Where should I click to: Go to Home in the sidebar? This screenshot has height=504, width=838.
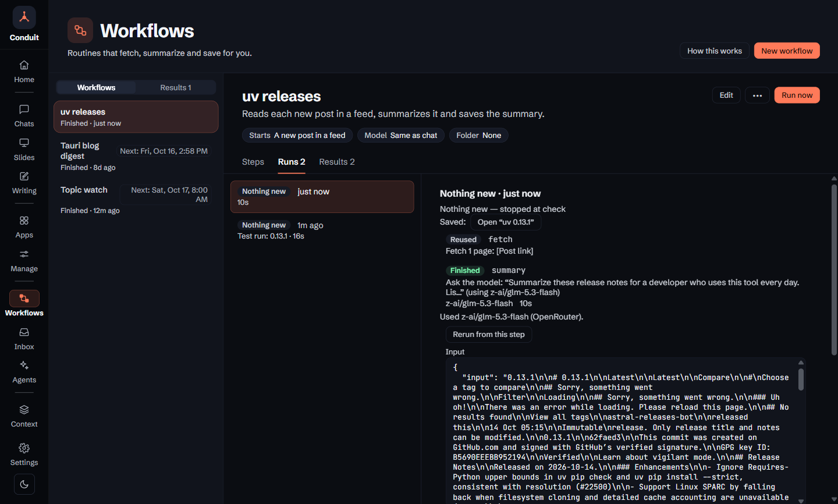24,72
